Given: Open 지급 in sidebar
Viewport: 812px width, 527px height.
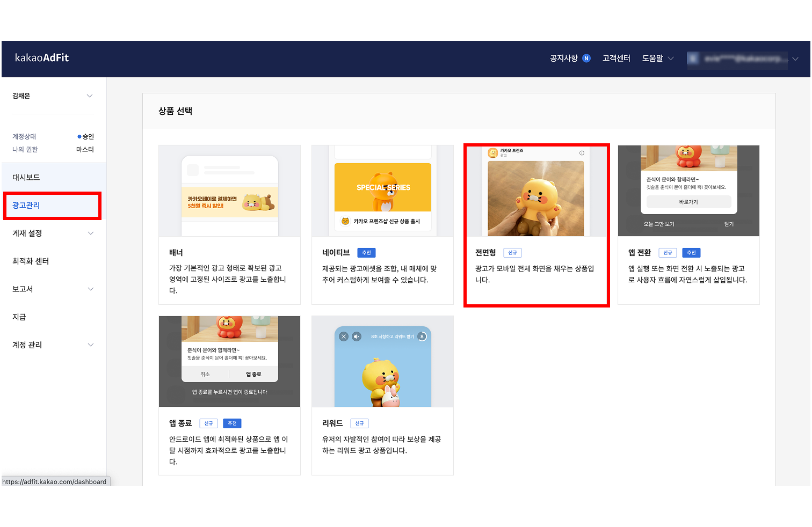Looking at the screenshot, I should 53,317.
